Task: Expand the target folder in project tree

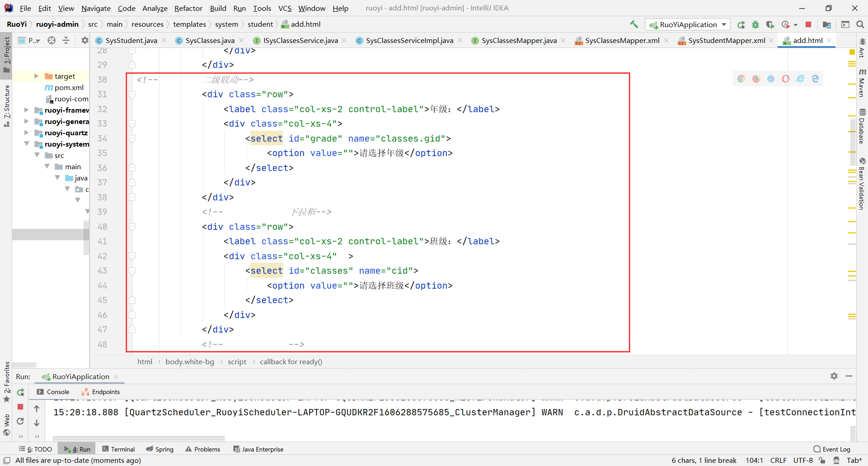Action: 37,76
